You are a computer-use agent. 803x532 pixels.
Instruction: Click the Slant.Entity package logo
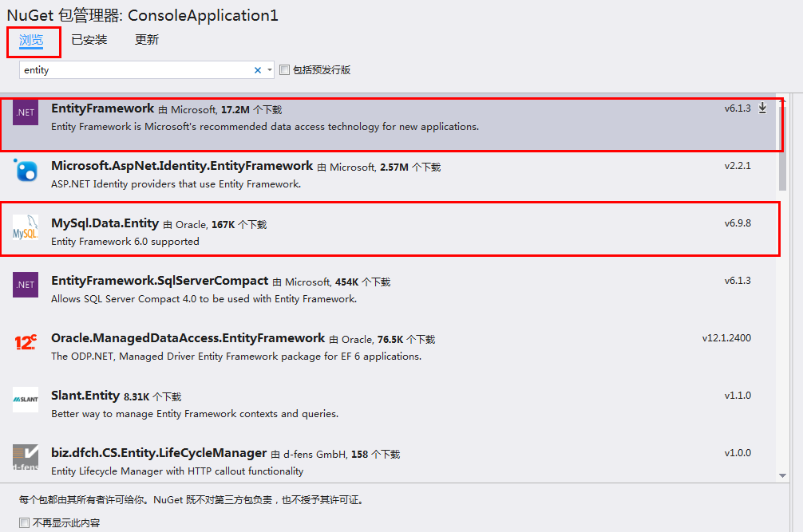coord(26,399)
